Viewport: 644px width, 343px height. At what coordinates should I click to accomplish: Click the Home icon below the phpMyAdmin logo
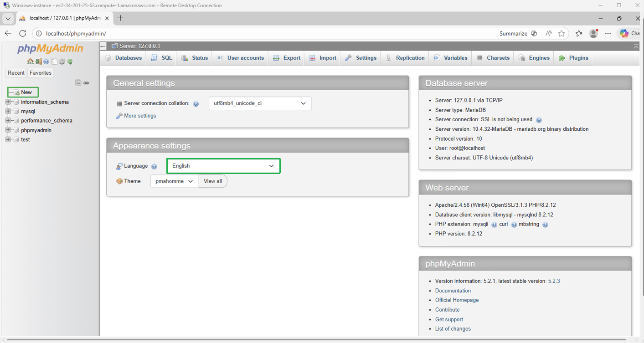coord(30,61)
